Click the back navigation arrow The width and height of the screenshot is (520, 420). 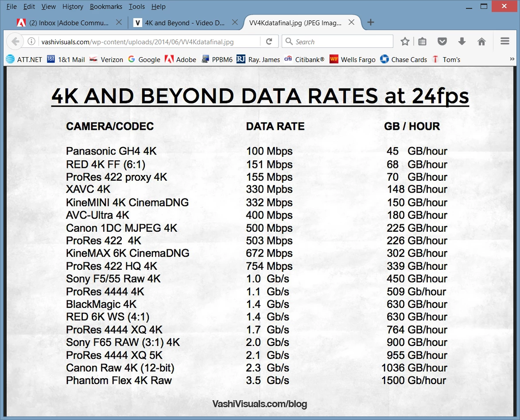[x=15, y=42]
